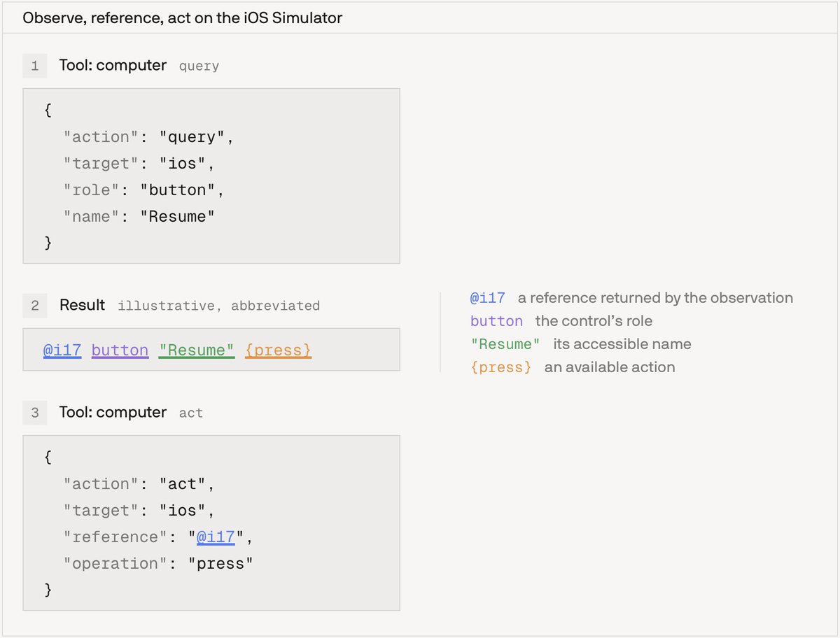The image size is (840, 638).
Task: Select "target": "ios" in the query code block
Action: [x=139, y=164]
